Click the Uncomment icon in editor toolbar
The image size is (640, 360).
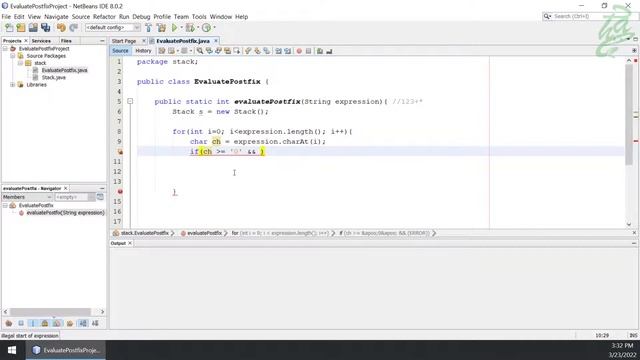point(329,51)
